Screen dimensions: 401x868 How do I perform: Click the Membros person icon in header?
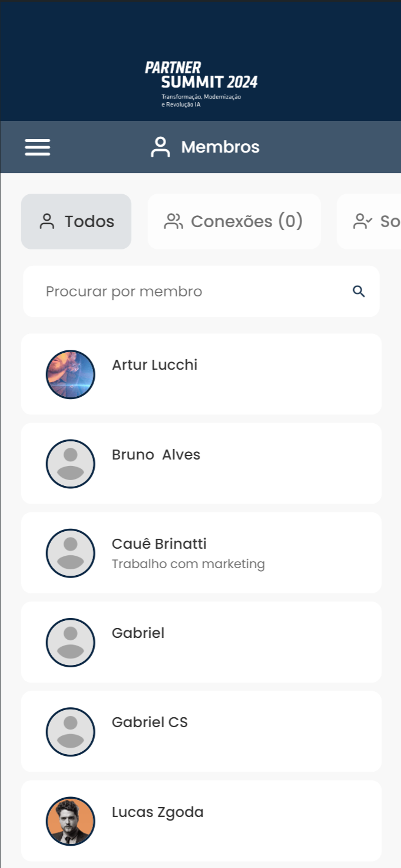click(160, 147)
